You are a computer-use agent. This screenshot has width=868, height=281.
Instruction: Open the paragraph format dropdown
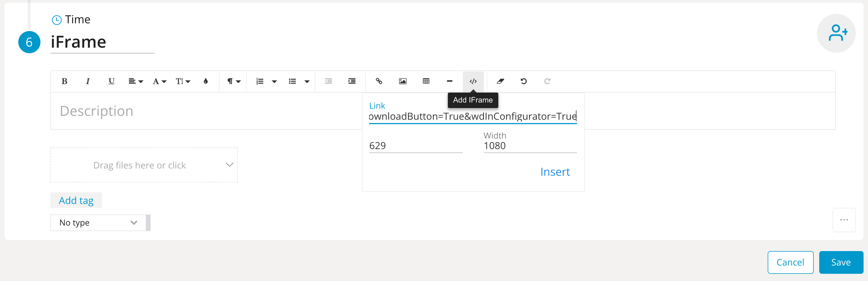pos(234,81)
